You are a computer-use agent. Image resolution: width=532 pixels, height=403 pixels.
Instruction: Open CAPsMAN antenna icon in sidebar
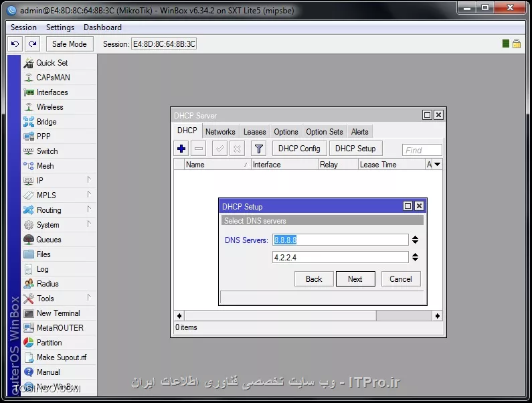click(x=29, y=78)
